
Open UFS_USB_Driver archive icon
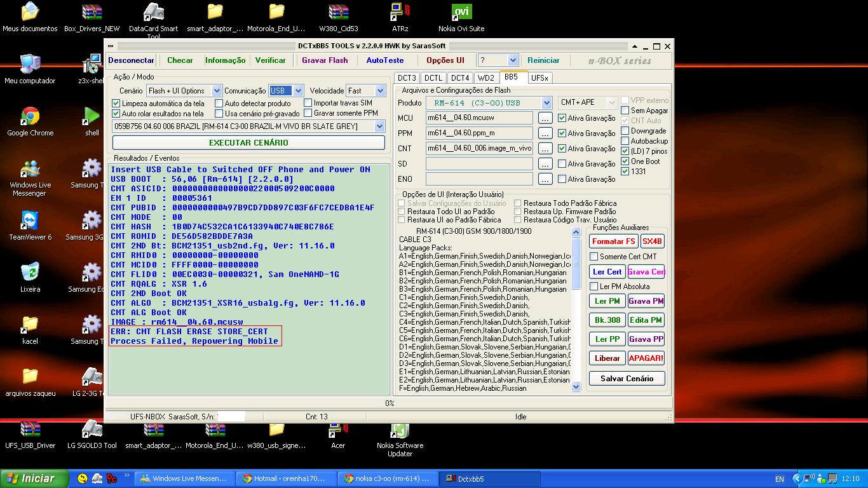(30, 435)
